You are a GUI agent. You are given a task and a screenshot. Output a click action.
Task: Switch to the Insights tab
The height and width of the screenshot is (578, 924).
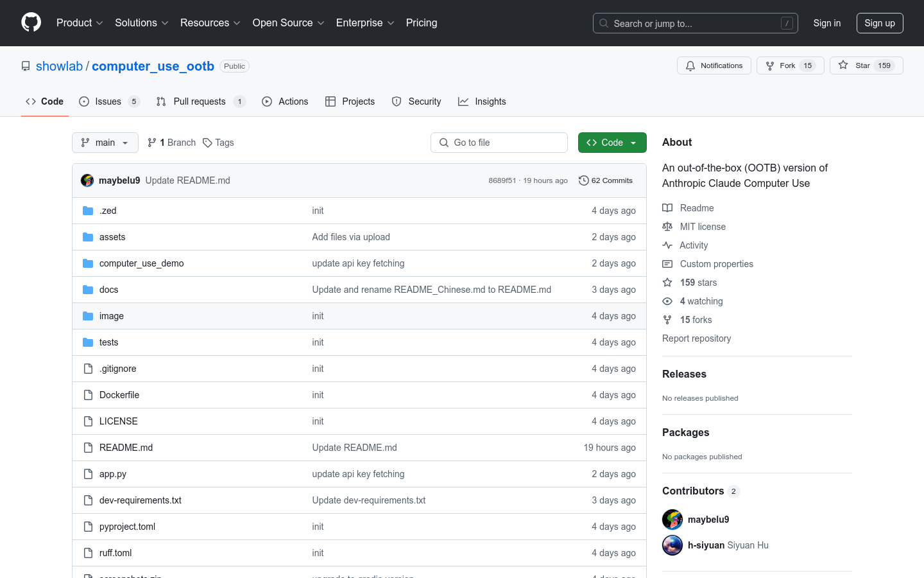(483, 101)
